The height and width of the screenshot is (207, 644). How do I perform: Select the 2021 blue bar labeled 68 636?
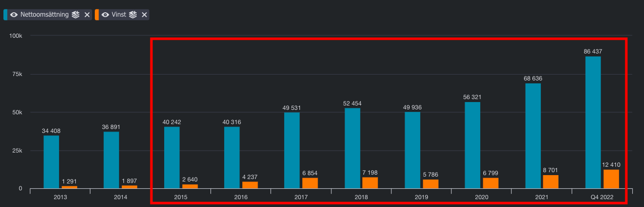(533, 136)
